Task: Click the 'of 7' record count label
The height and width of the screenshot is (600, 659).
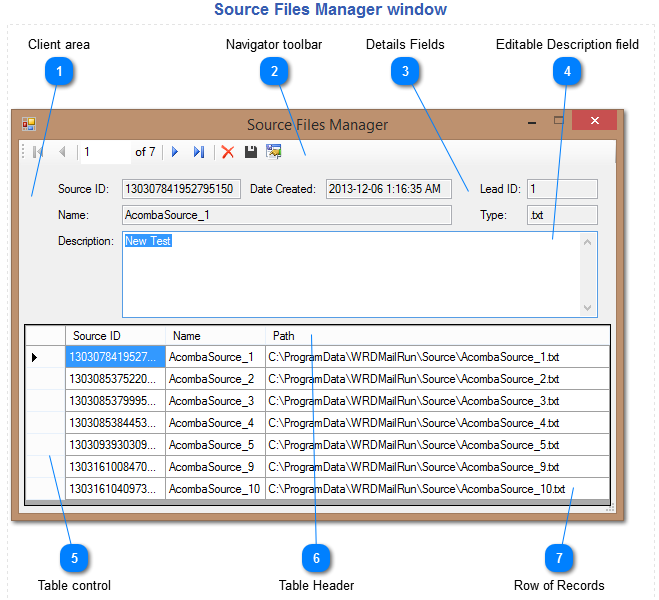Action: (x=145, y=152)
